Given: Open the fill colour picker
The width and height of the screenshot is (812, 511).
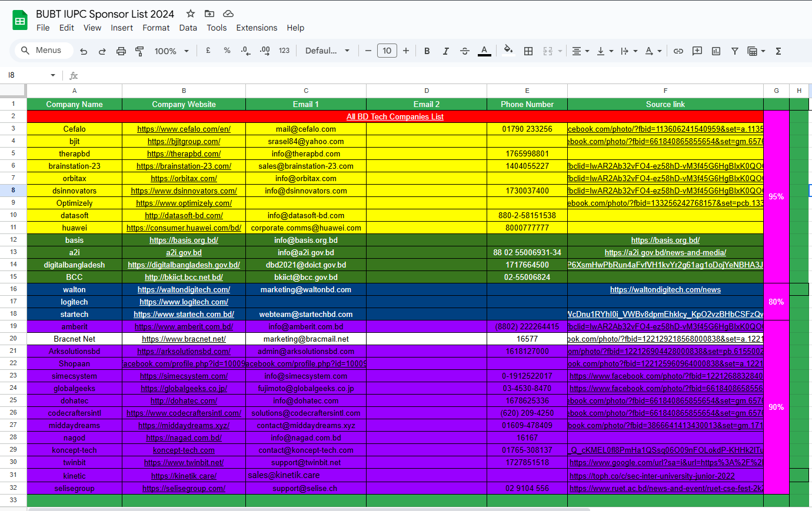Looking at the screenshot, I should point(508,51).
